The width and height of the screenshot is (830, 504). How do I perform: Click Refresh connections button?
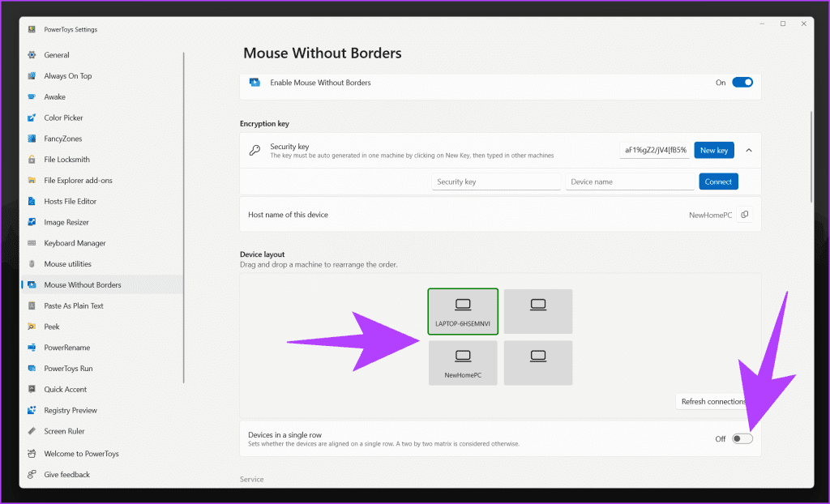713,401
